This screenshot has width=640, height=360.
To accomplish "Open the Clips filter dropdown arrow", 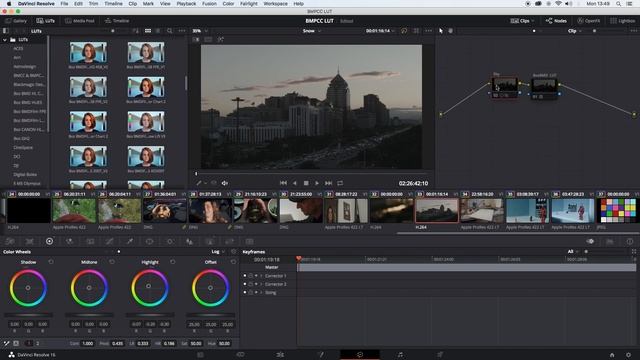I will pos(533,21).
